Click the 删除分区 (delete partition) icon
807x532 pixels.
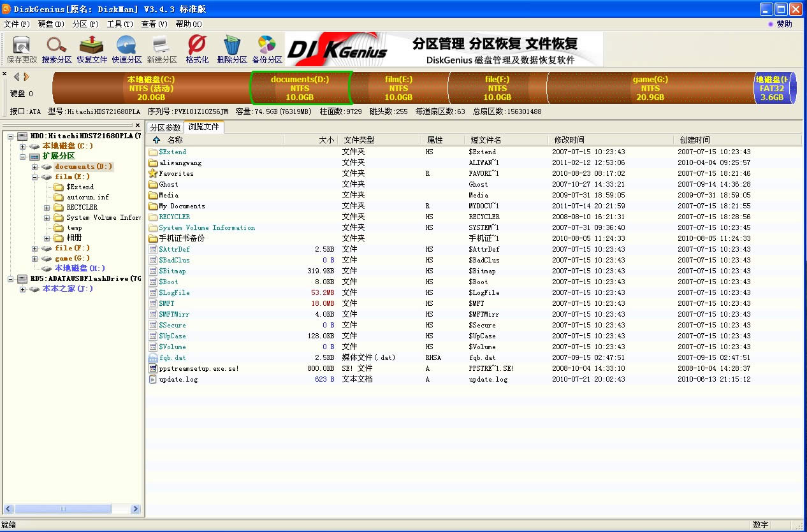point(231,49)
